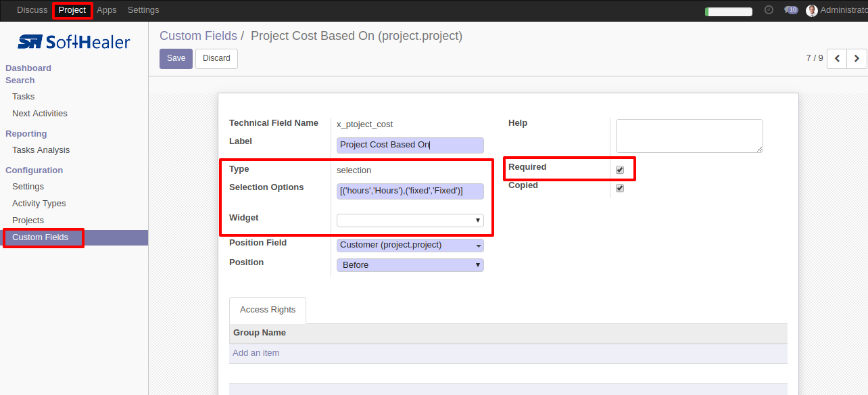This screenshot has height=395, width=868.
Task: Click the Help text area
Action: tap(690, 136)
